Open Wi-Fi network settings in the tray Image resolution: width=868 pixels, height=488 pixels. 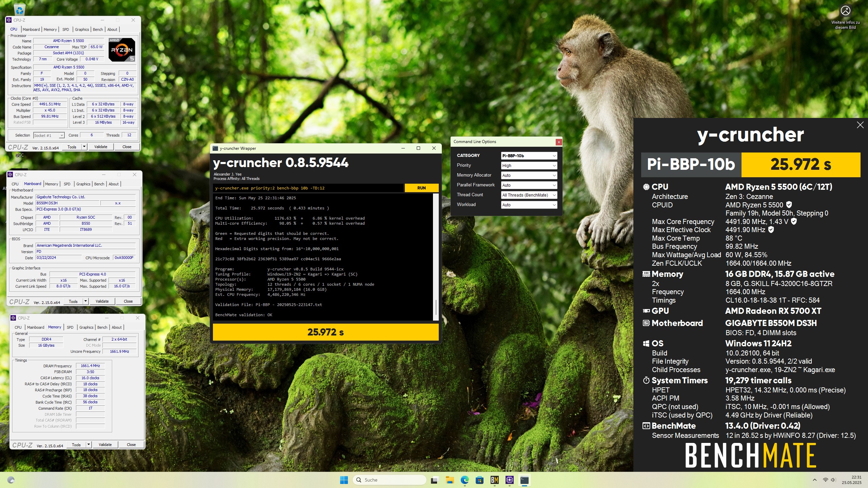click(x=825, y=480)
